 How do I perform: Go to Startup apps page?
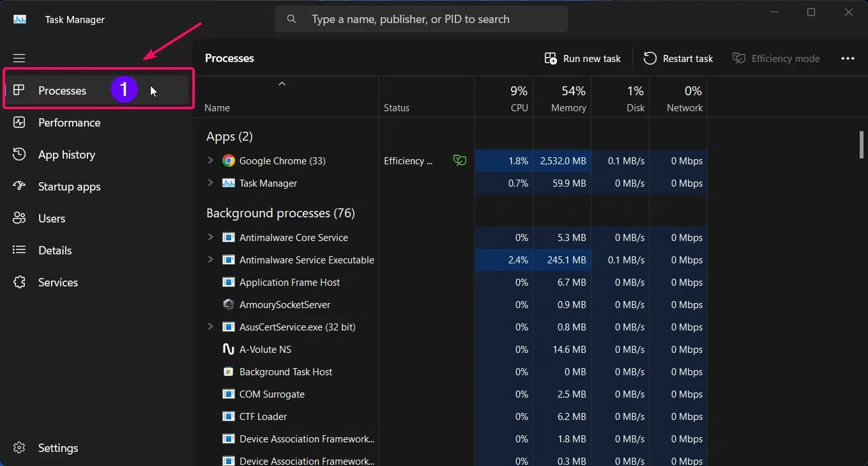click(x=98, y=186)
